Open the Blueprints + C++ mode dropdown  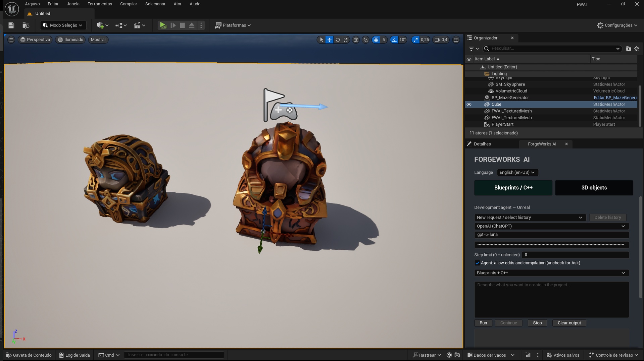(x=551, y=273)
